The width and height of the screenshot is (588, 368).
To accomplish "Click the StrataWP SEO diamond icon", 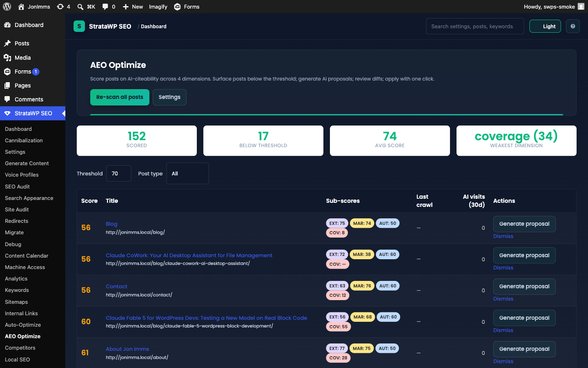I will pyautogui.click(x=7, y=113).
